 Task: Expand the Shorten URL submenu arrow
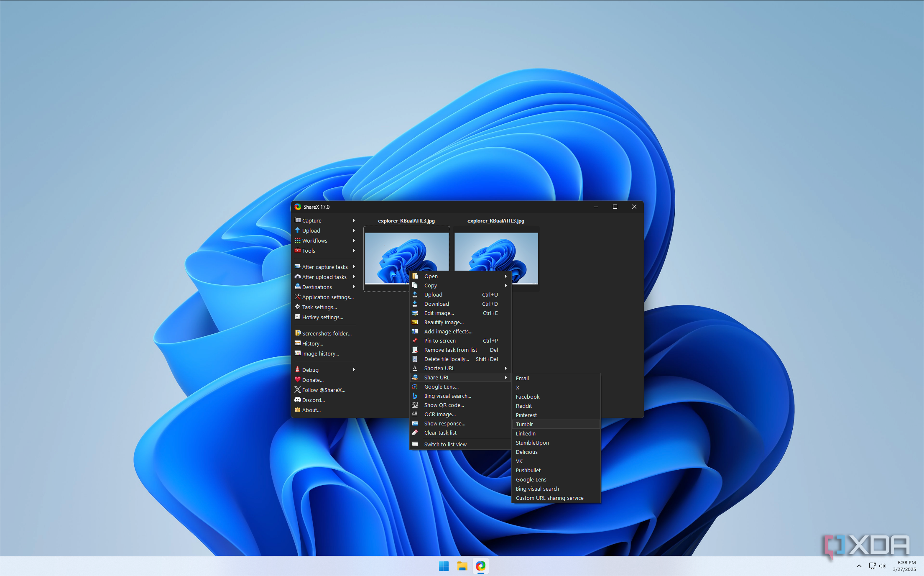coord(505,368)
